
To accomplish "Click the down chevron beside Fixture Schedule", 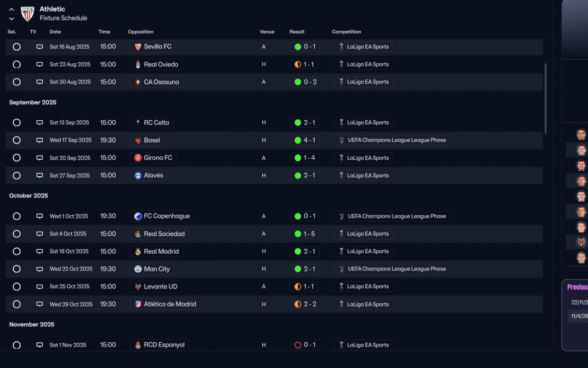I will point(11,19).
